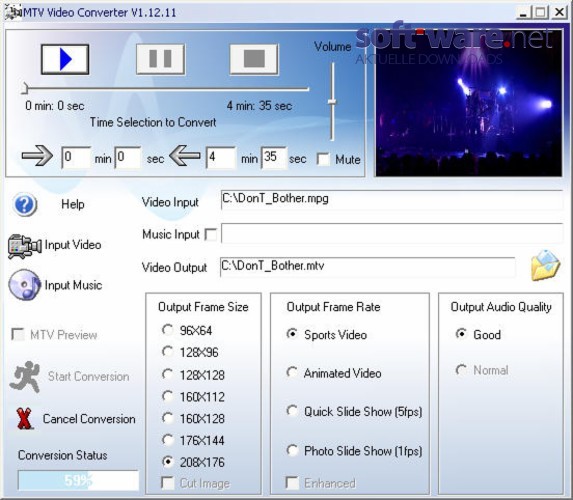573x500 pixels.
Task: Click the blue Help question mark icon
Action: point(24,205)
